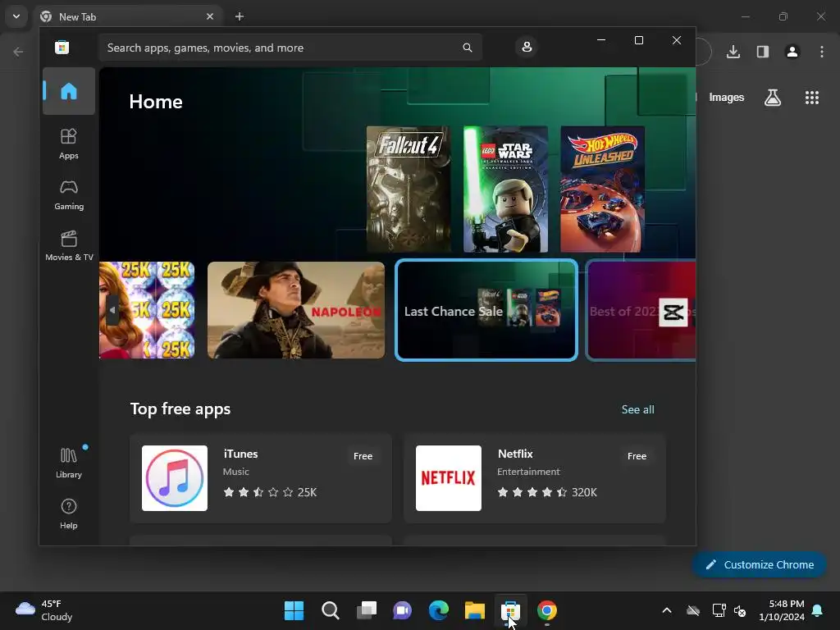Open Search Labs flask icon in Chrome
Viewport: 840px width, 630px height.
[772, 98]
